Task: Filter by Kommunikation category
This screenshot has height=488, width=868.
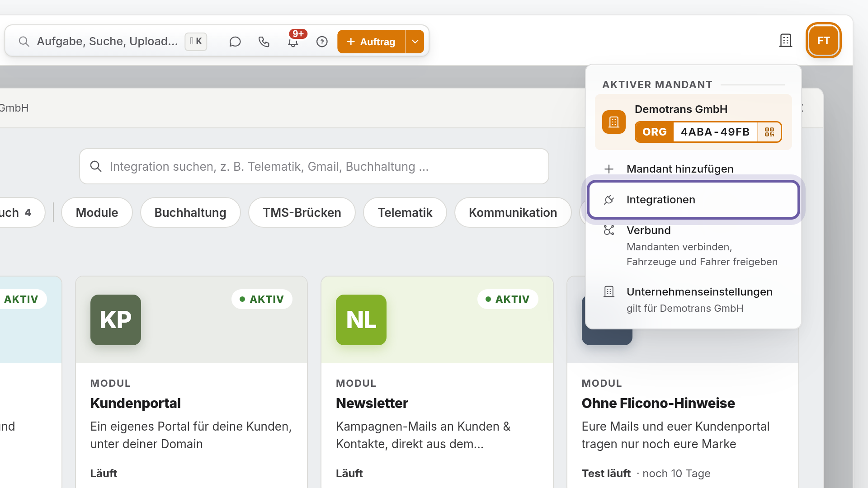Action: (x=513, y=212)
